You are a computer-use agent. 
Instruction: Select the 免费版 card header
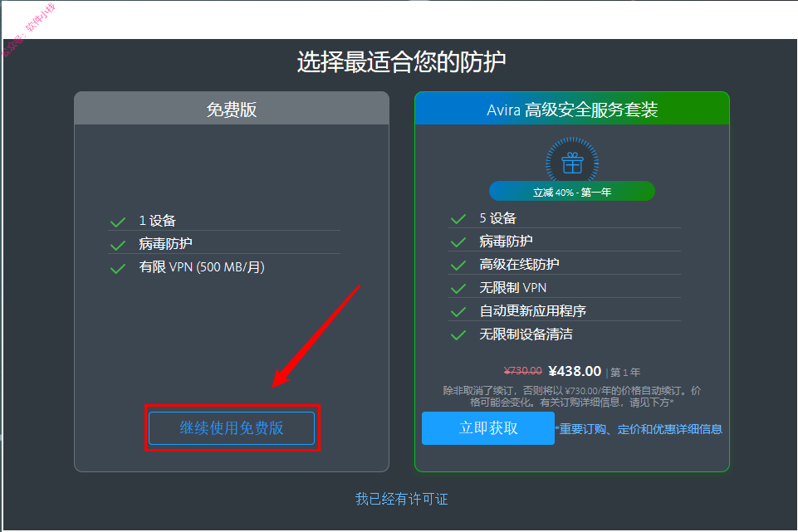click(x=232, y=109)
